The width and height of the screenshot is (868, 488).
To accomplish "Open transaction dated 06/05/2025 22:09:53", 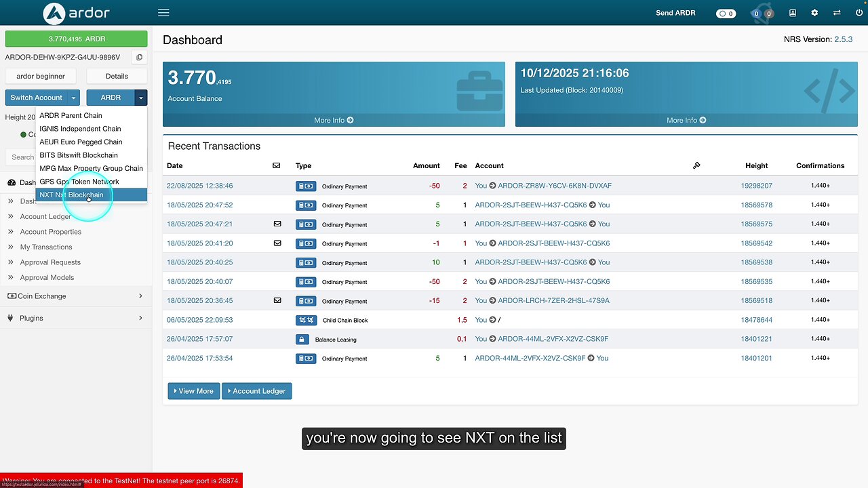I will click(199, 320).
